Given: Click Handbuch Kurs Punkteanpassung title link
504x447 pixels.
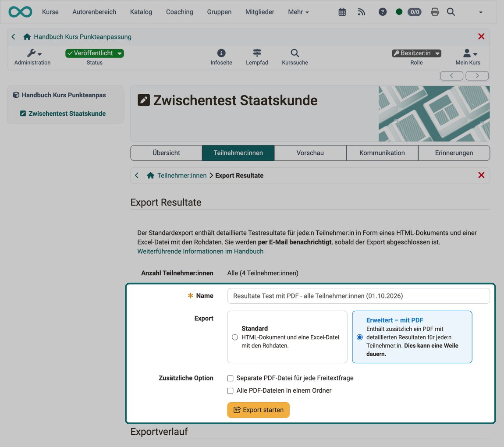Looking at the screenshot, I should click(82, 37).
